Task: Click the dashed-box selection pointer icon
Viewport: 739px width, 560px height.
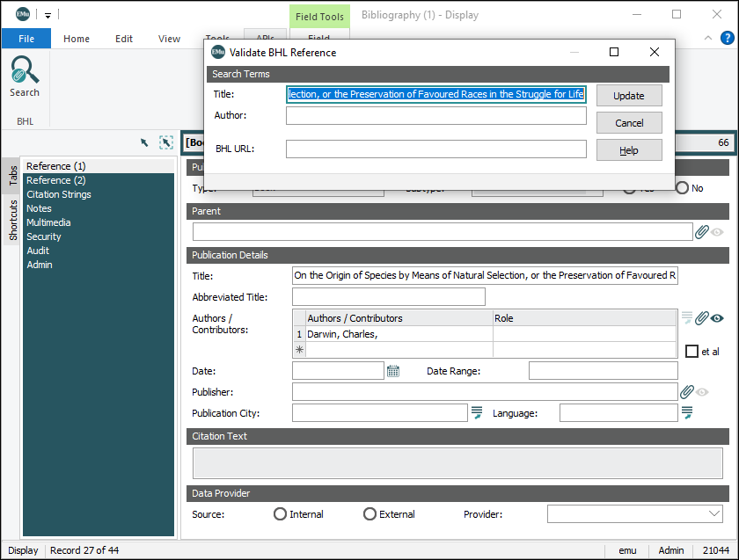Action: point(165,142)
